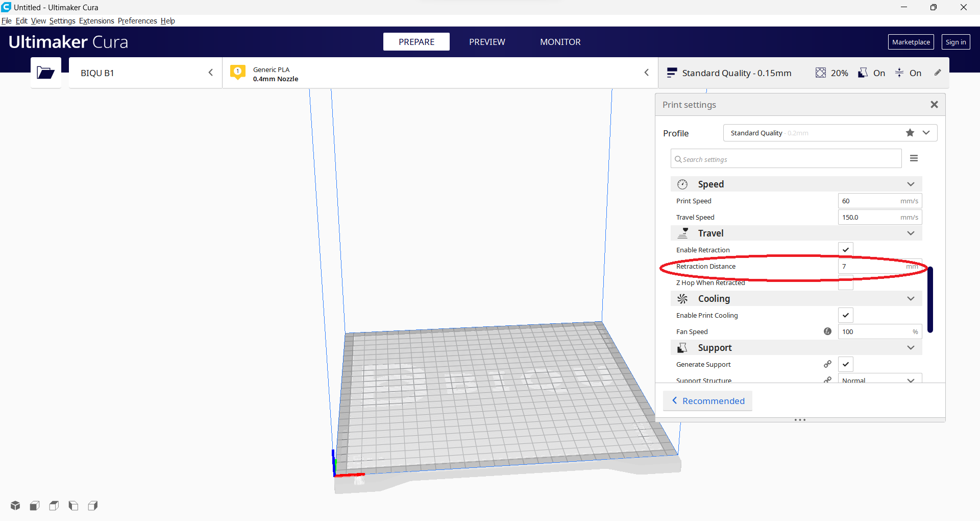Open the Settings menu
This screenshot has width=980, height=521.
pyautogui.click(x=62, y=21)
